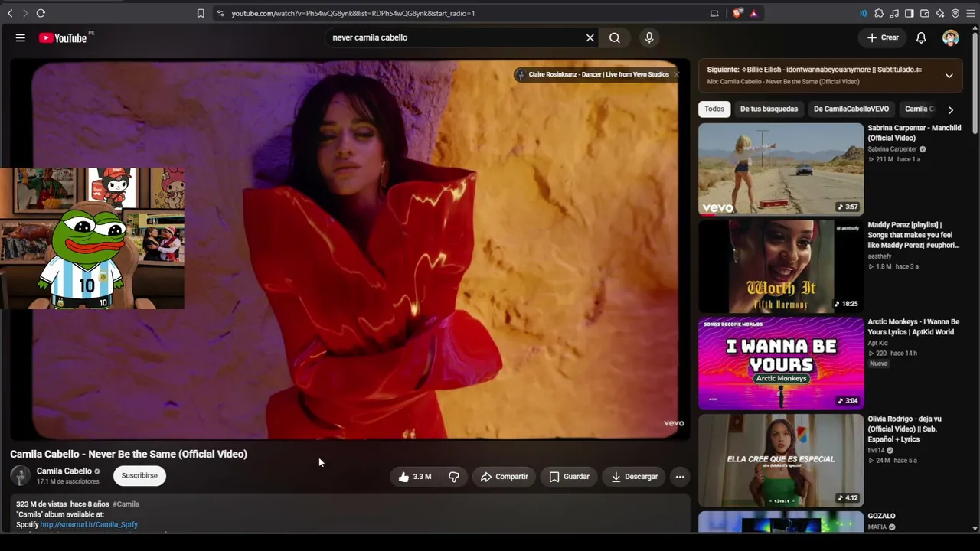
Task: Open Claire Rosinkranz Dancer video card
Action: [597, 74]
